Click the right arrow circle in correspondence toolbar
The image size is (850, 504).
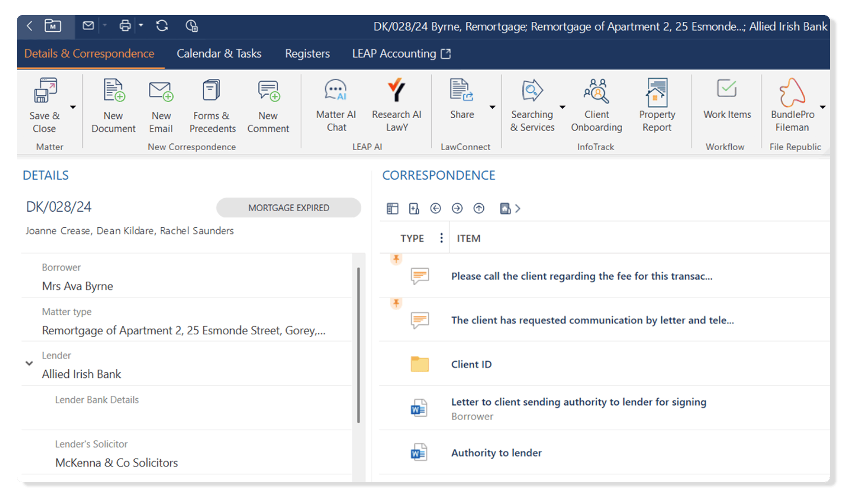457,208
